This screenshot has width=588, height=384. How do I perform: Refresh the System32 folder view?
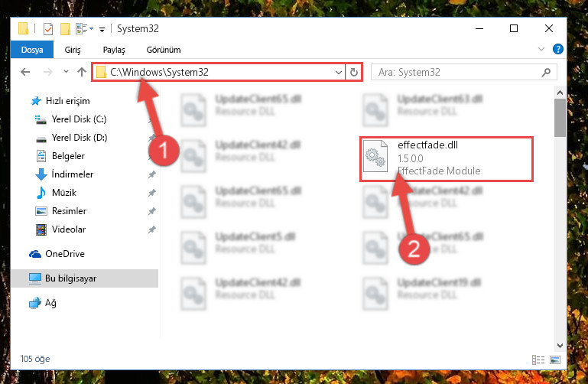tap(353, 72)
